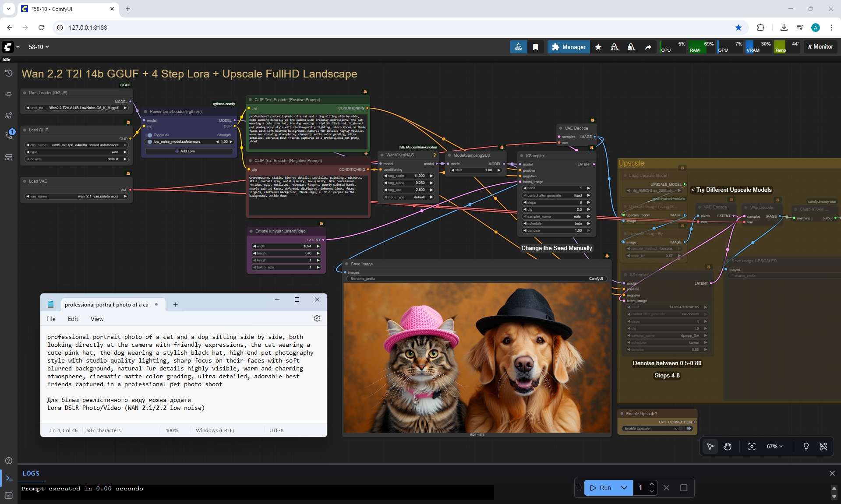The height and width of the screenshot is (504, 841).
Task: Increase the batch count stepper
Action: [x=652, y=484]
